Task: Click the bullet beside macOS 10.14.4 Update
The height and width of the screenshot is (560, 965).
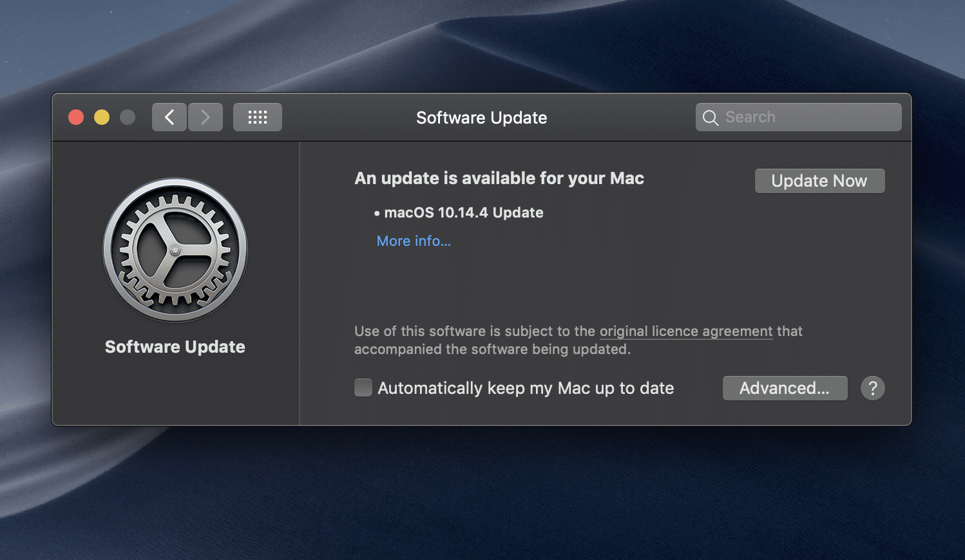Action: click(377, 213)
